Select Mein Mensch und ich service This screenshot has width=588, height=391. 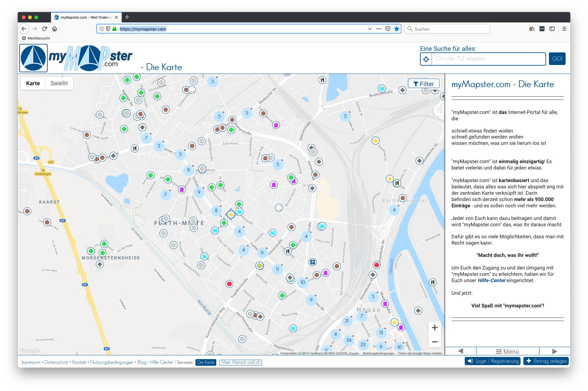[241, 362]
